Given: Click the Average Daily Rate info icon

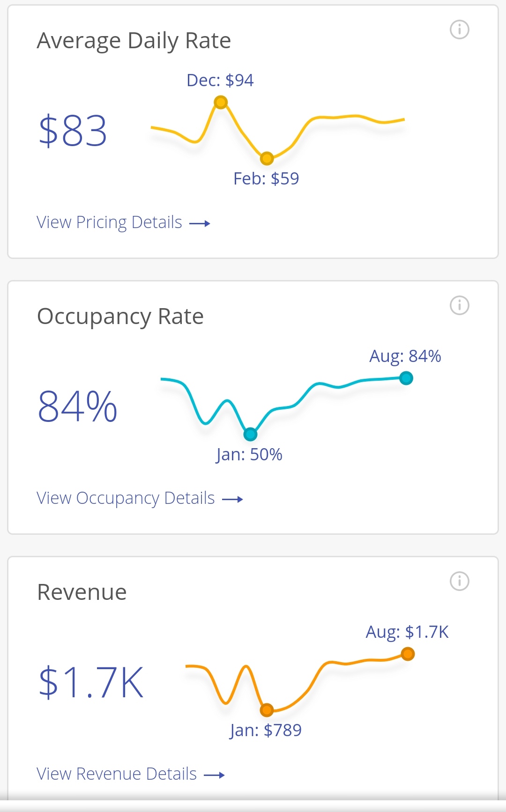Looking at the screenshot, I should (459, 30).
